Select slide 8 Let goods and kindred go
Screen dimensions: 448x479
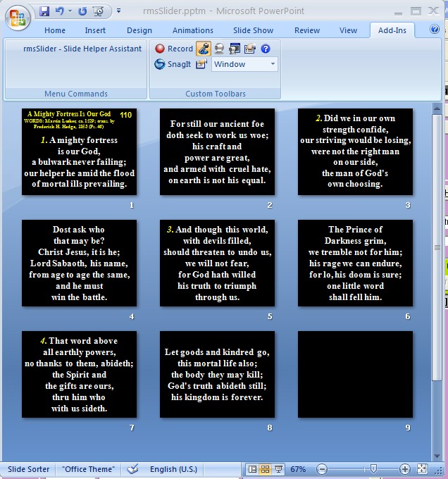(x=217, y=374)
